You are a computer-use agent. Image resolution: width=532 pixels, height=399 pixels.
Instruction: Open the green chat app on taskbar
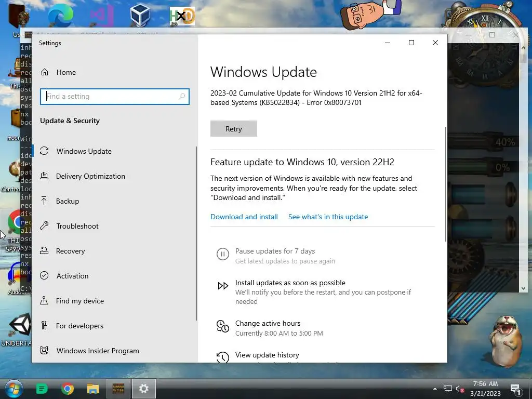42,389
